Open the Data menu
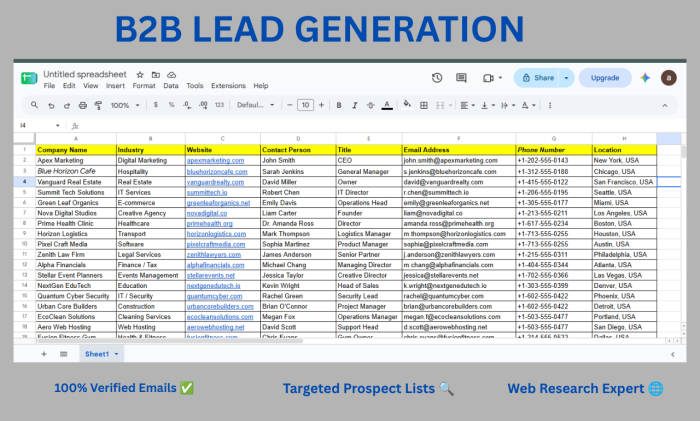 coord(171,86)
